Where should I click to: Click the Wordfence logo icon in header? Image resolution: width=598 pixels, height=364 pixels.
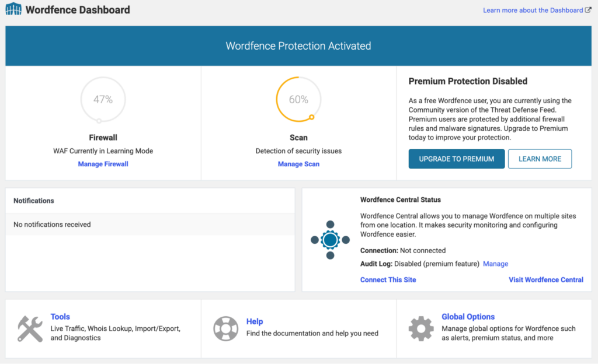click(13, 9)
